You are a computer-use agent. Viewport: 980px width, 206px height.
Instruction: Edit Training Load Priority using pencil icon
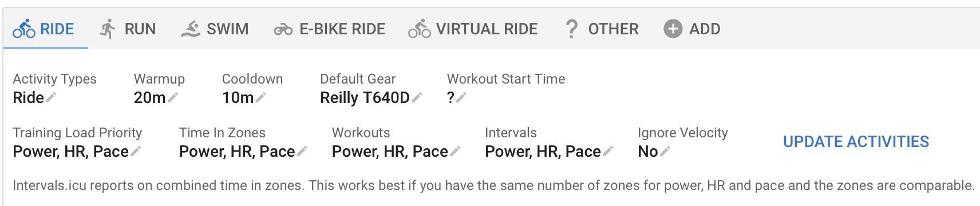point(136,152)
